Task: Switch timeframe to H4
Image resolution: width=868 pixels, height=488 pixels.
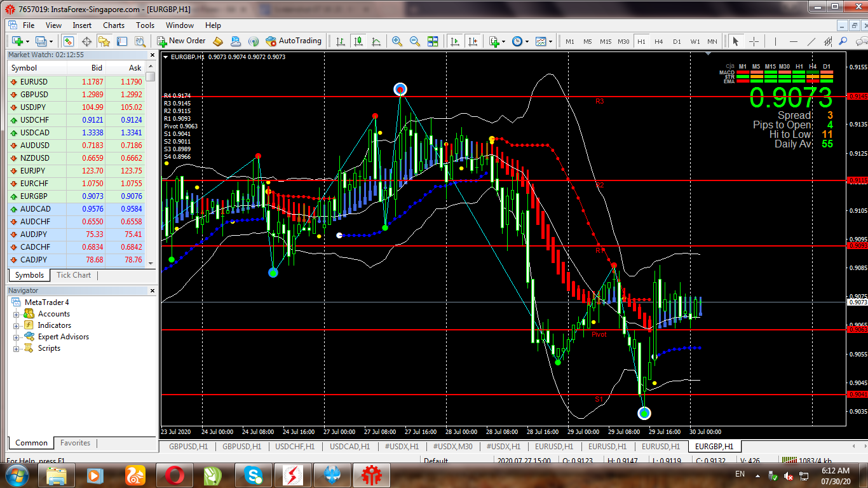Action: 659,41
